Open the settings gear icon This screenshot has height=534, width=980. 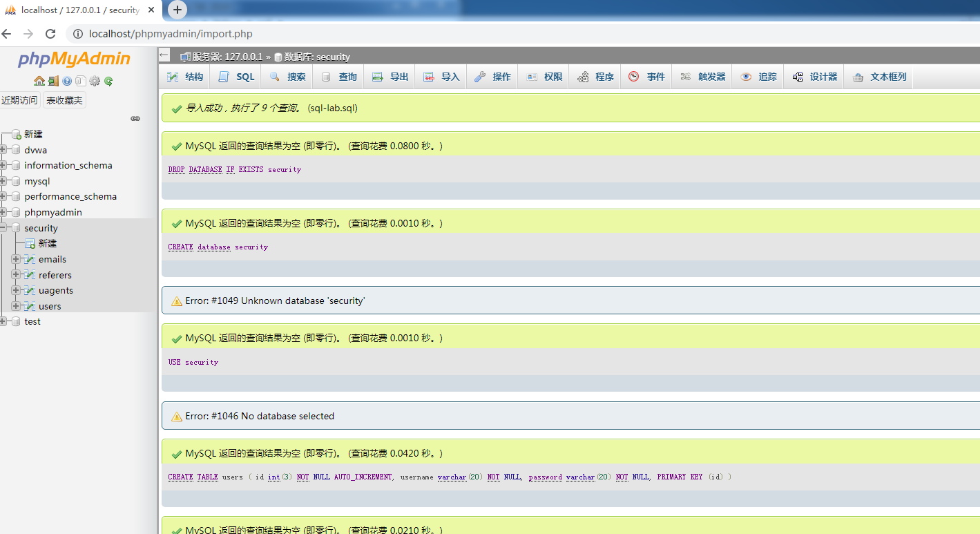(95, 81)
